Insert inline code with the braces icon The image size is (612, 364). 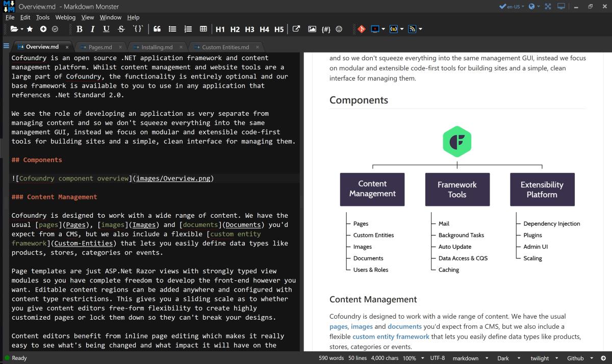click(x=138, y=29)
